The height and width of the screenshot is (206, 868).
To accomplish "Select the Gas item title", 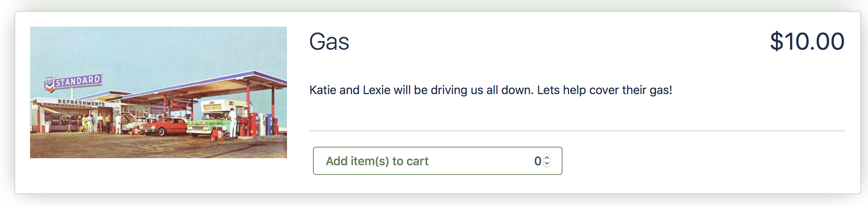I will click(x=329, y=41).
